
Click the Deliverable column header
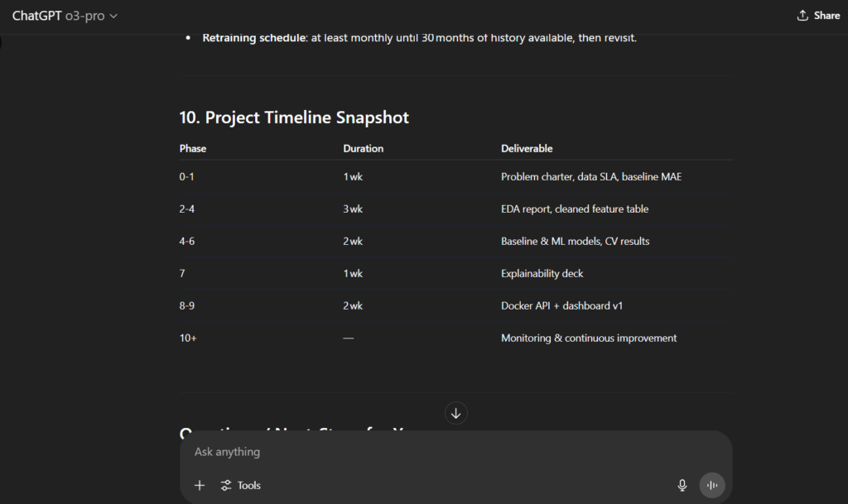click(x=527, y=149)
